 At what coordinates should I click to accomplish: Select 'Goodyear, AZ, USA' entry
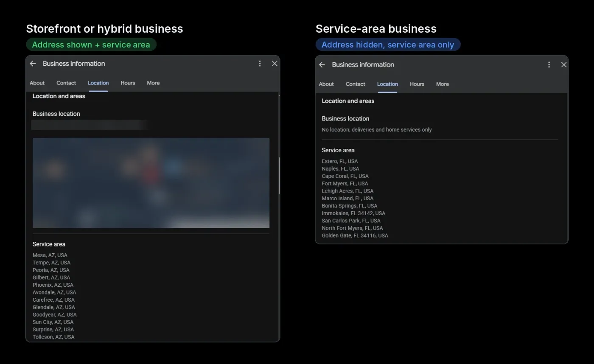tap(55, 315)
